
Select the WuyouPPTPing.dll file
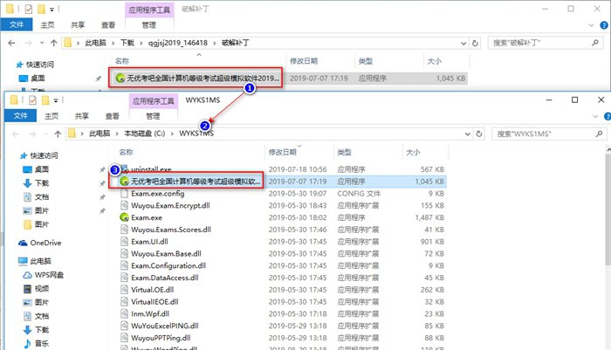coord(161,338)
